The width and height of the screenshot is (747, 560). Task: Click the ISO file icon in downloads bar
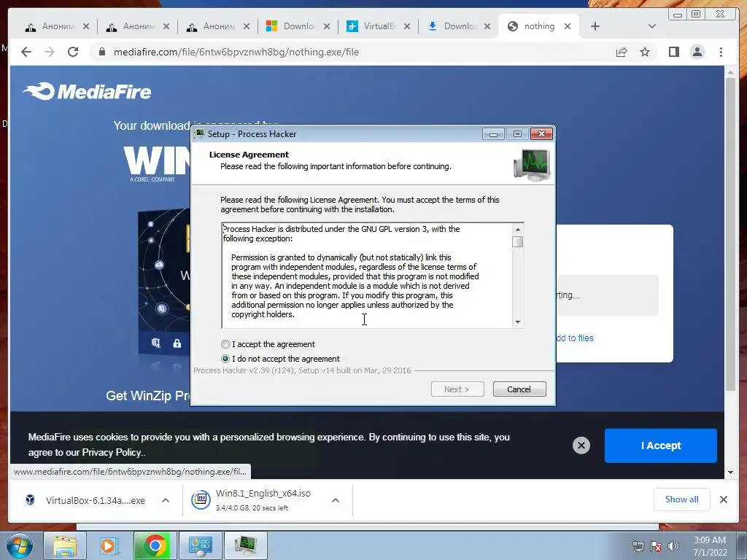(x=201, y=499)
